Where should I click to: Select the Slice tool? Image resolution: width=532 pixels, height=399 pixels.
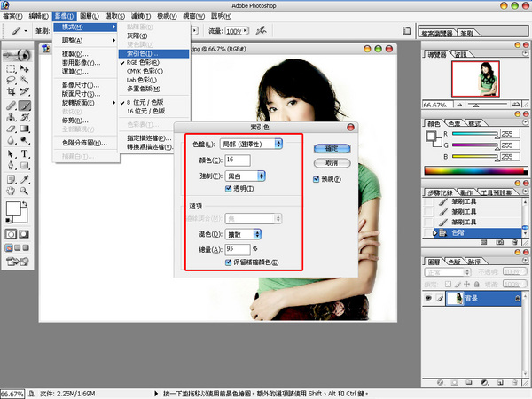coord(24,91)
